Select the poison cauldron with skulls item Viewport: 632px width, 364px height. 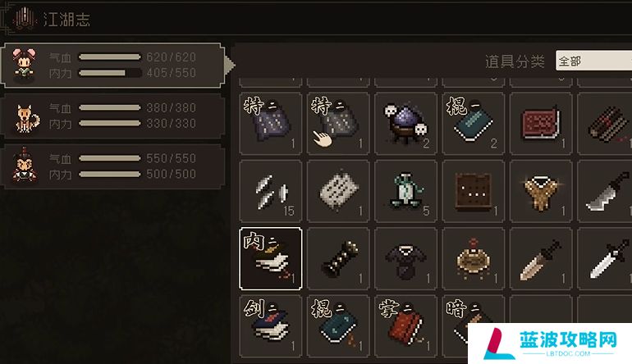tap(405, 123)
